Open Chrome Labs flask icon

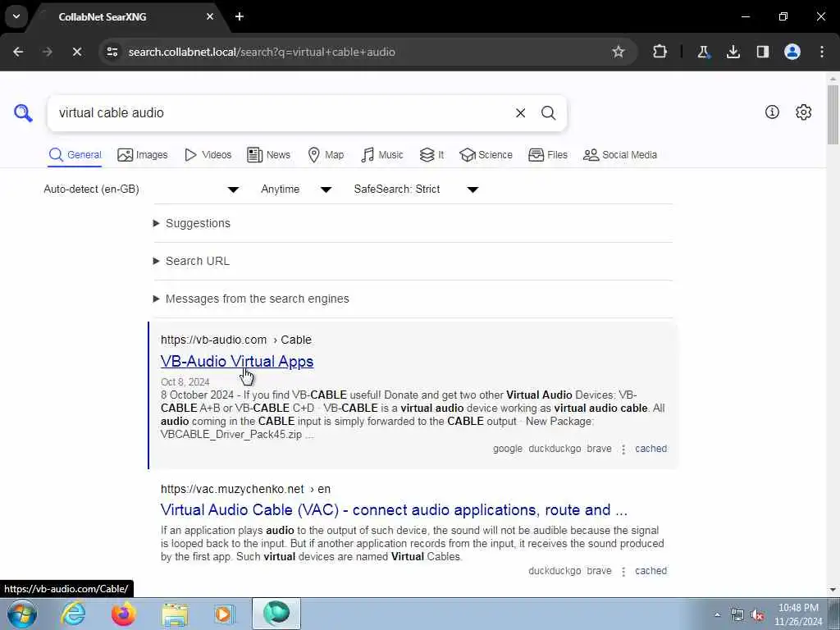tap(703, 52)
